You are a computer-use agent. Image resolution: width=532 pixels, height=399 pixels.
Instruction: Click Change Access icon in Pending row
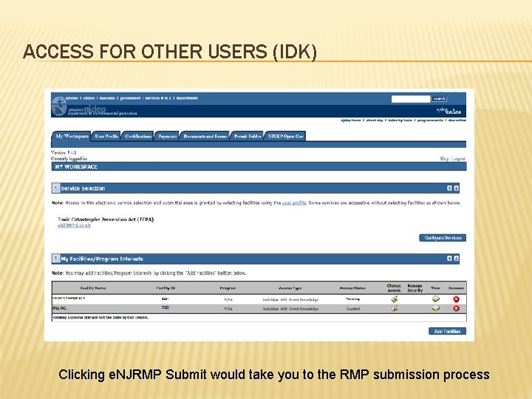click(x=394, y=299)
